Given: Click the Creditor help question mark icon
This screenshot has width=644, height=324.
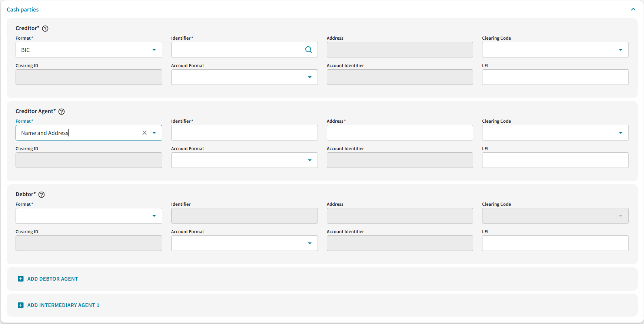Looking at the screenshot, I should [45, 29].
